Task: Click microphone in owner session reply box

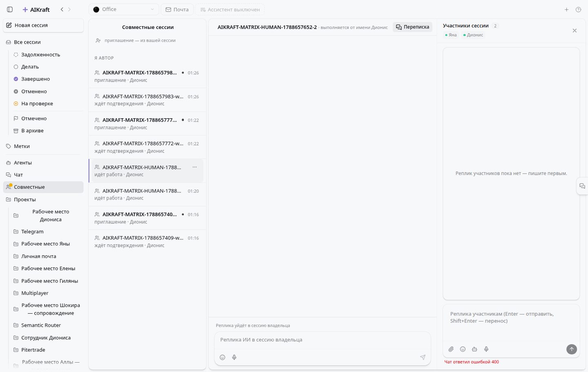Action: [234, 357]
